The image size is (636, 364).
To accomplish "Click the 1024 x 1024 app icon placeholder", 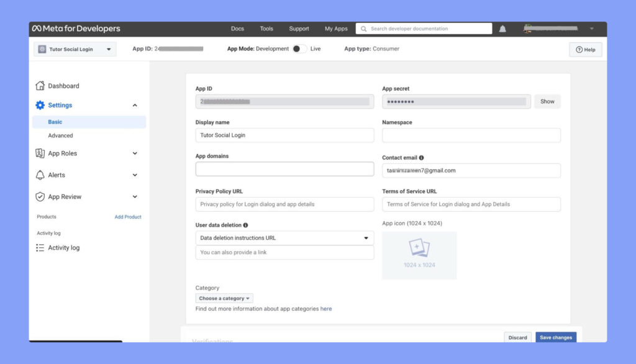I will pyautogui.click(x=419, y=255).
